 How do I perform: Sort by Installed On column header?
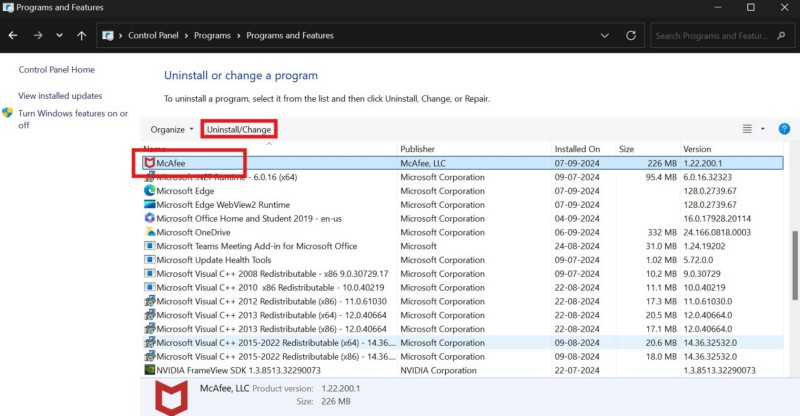click(577, 149)
